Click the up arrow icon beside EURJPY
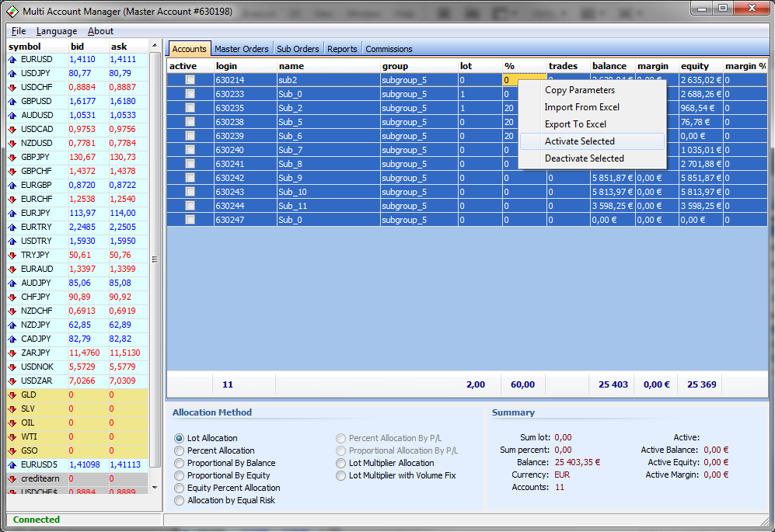Image resolution: width=775 pixels, height=532 pixels. (12, 213)
